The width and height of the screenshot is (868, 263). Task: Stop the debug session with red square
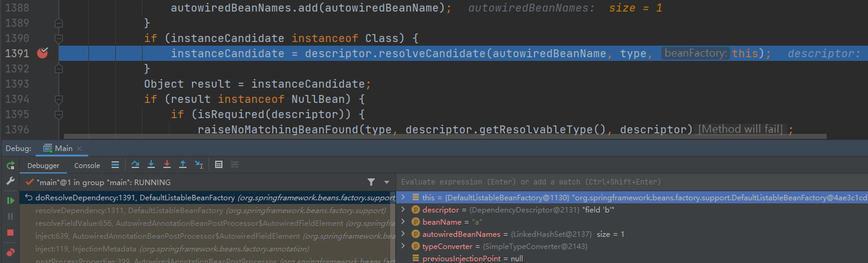pos(10,233)
